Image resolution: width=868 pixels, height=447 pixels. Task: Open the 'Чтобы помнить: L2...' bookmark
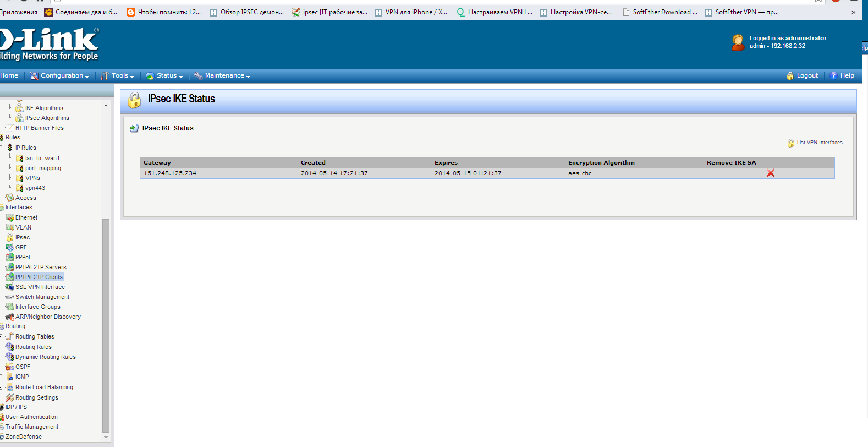click(164, 12)
